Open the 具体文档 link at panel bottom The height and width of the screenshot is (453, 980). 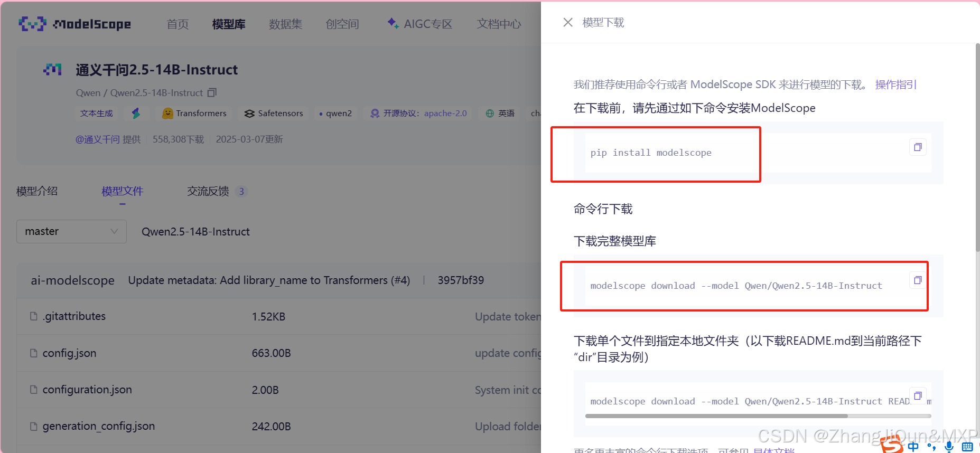[774, 450]
